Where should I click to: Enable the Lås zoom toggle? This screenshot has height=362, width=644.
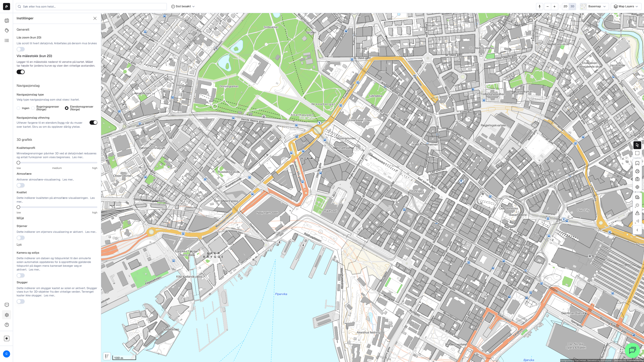21,49
